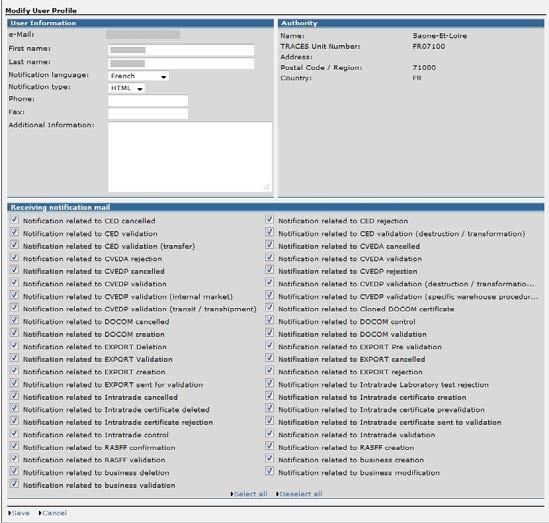
Task: Click the First name input field
Action: click(181, 50)
